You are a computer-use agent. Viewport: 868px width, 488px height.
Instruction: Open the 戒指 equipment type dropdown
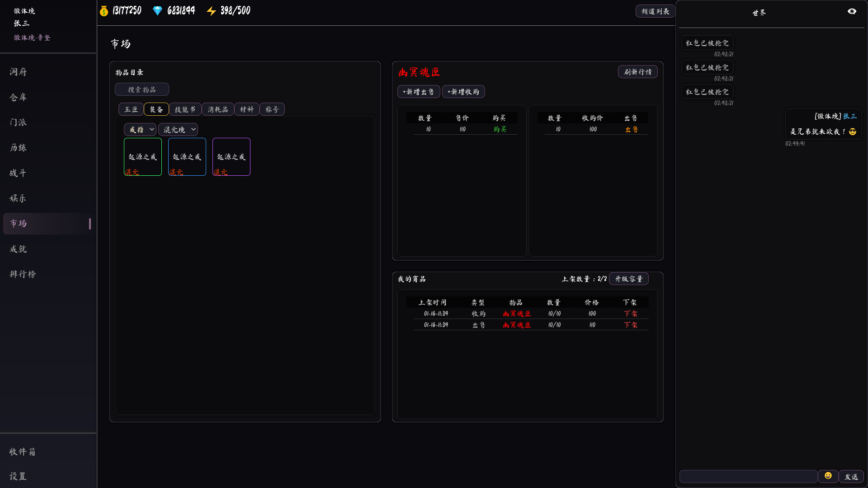pyautogui.click(x=140, y=129)
